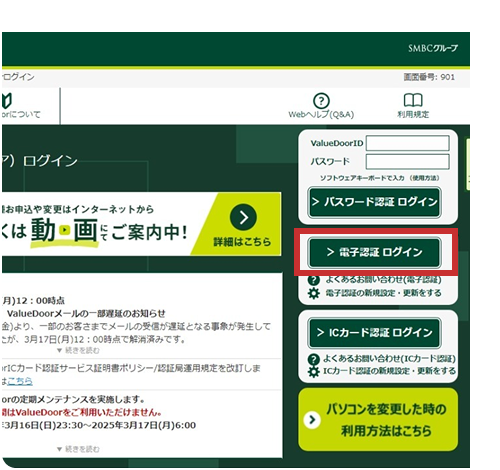This screenshot has height=470, width=500.
Task: Click the ValueDoorについて beginner mark icon
Action: (x=7, y=101)
